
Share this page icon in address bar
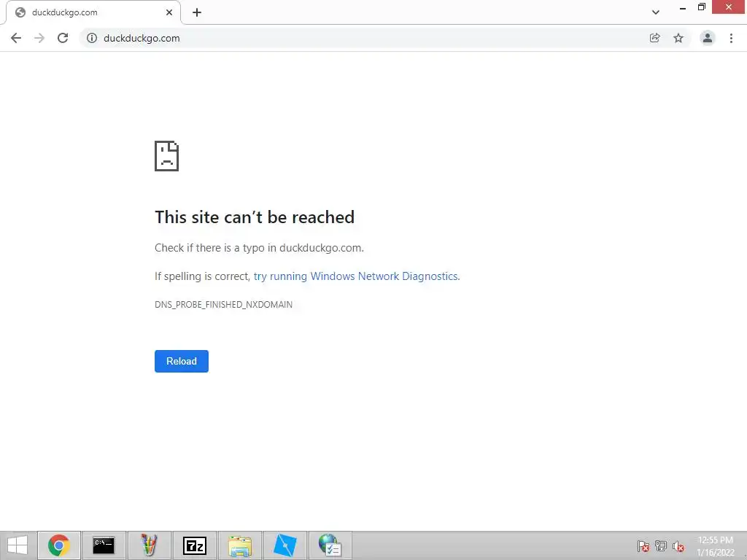(655, 38)
